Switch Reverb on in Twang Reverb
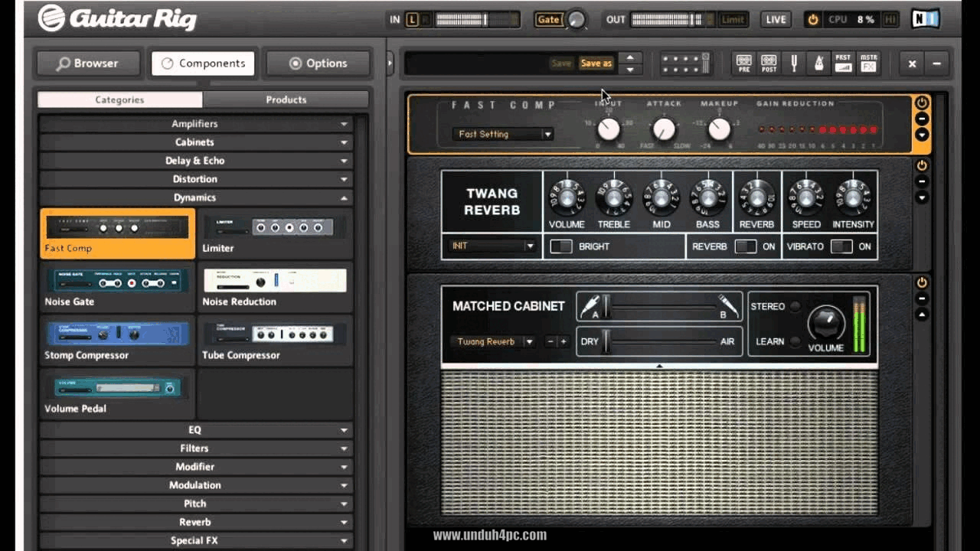Screen dimensions: 980x551 pyautogui.click(x=745, y=246)
